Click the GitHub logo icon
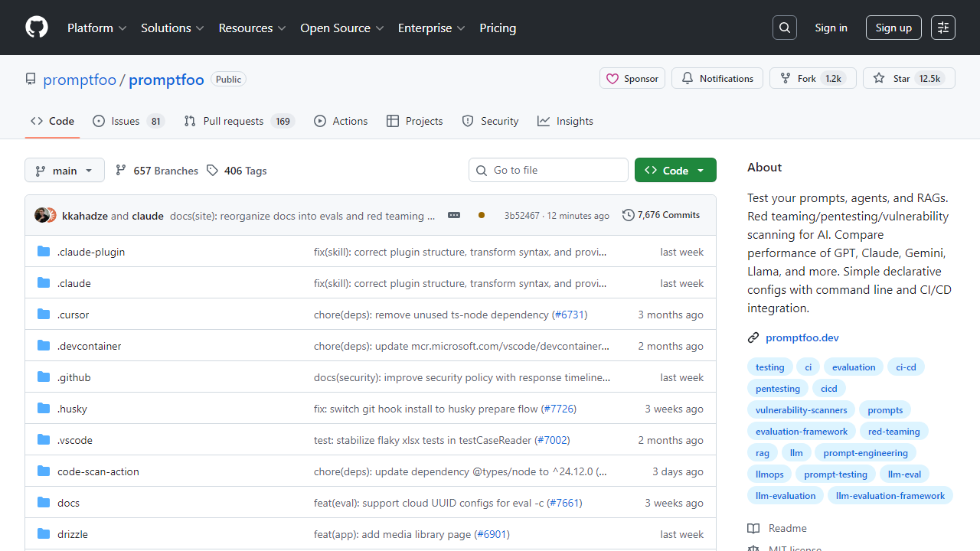 (x=37, y=28)
